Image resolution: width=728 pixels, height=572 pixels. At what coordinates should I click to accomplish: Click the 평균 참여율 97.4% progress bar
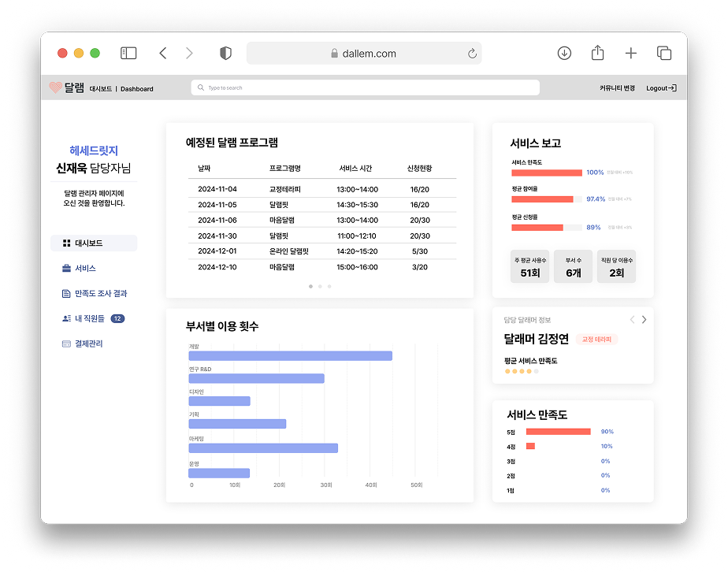pos(547,199)
